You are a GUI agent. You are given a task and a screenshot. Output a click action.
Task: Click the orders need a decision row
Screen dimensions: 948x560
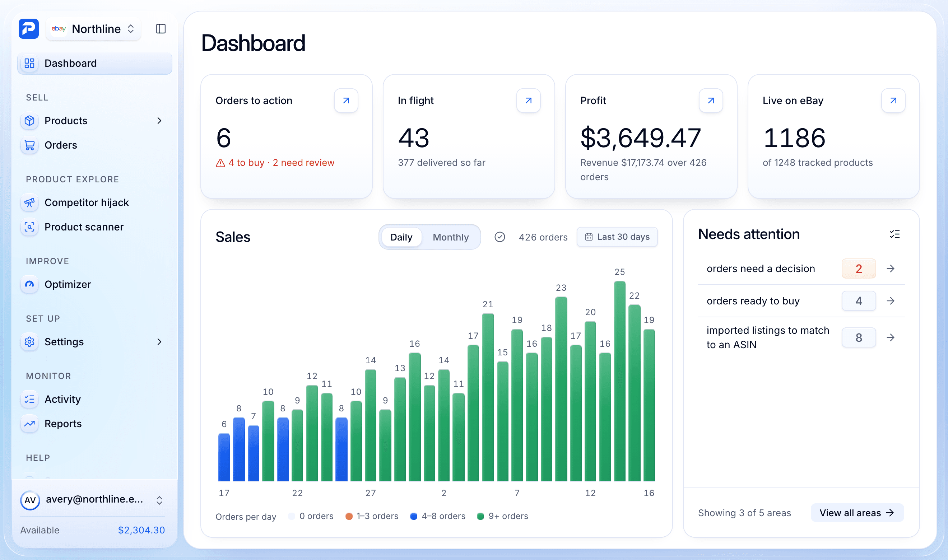[x=801, y=269]
